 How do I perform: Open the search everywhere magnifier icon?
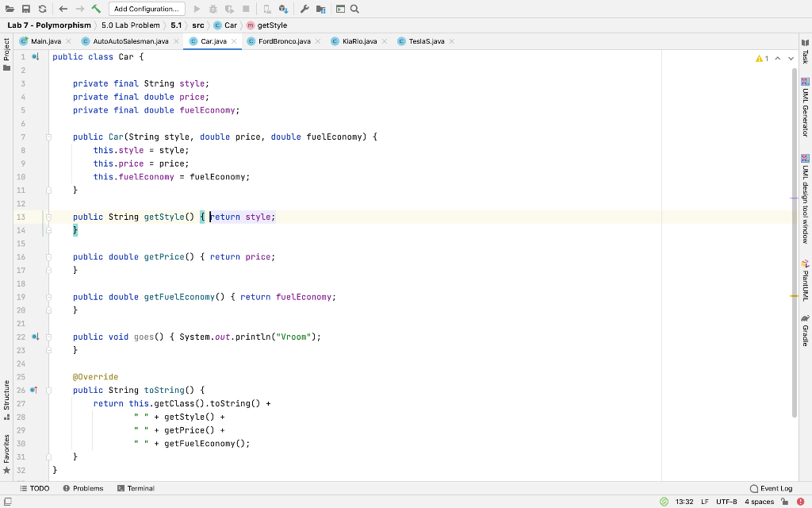[x=355, y=9]
